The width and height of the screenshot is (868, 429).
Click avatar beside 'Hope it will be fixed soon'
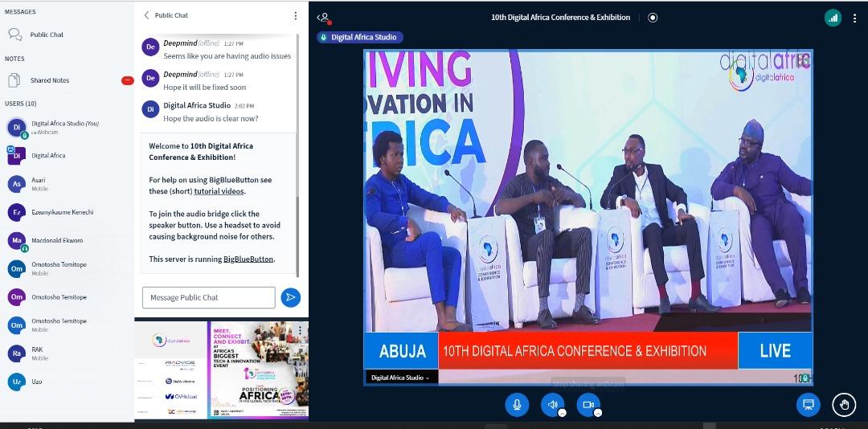(x=150, y=78)
